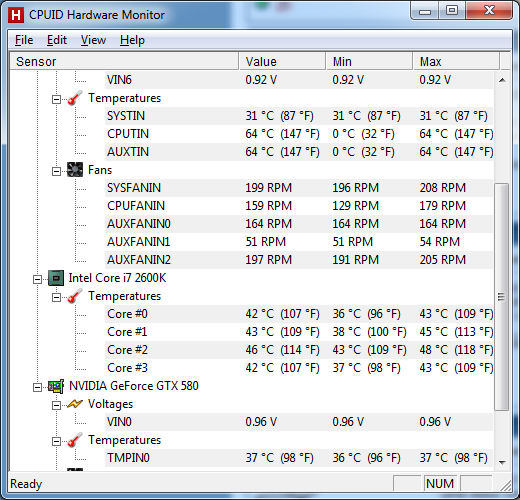Click the Min column header
Screen dimensions: 520x500
tap(370, 61)
